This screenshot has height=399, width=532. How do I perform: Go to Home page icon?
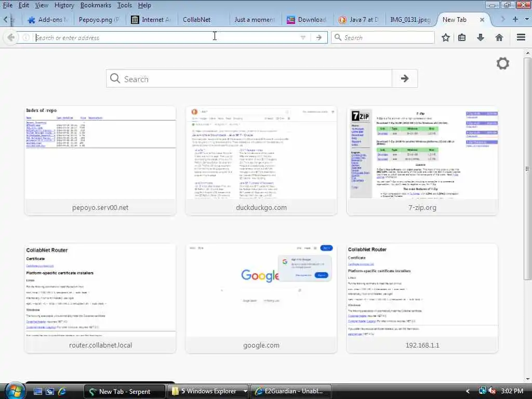coord(499,37)
